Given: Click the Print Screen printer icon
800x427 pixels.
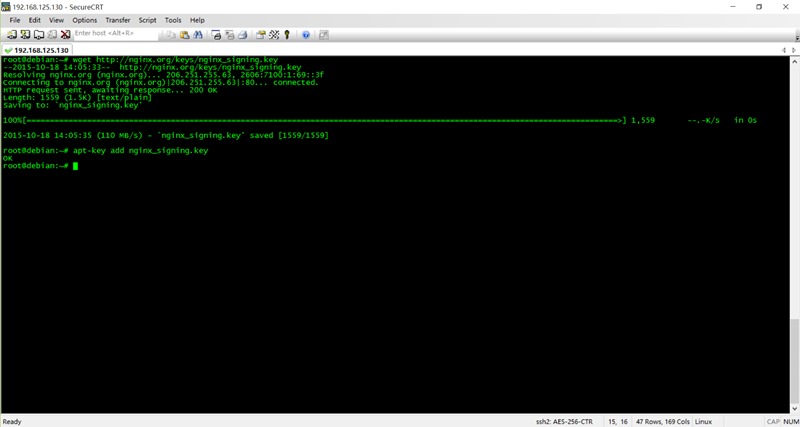Looking at the screenshot, I should tap(216, 35).
